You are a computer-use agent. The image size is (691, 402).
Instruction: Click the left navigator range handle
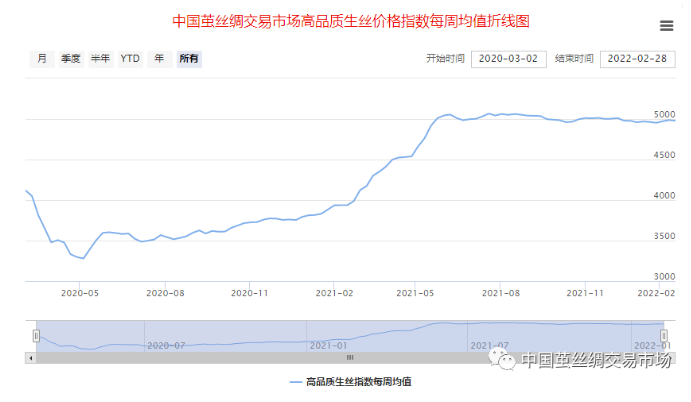tap(36, 336)
